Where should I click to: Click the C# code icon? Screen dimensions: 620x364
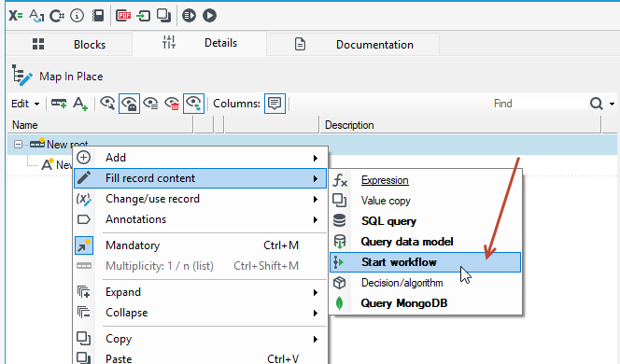point(57,16)
